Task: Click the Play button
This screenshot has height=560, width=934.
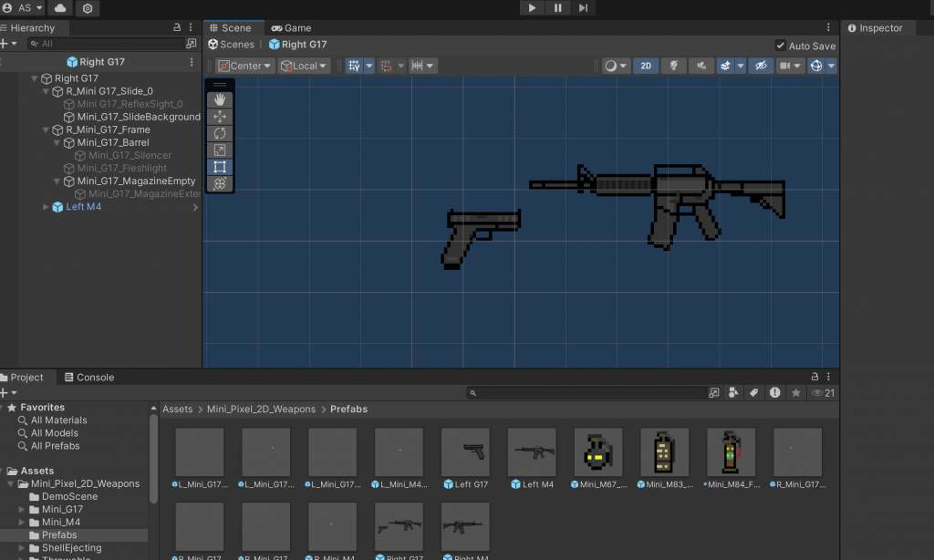Action: tap(532, 7)
